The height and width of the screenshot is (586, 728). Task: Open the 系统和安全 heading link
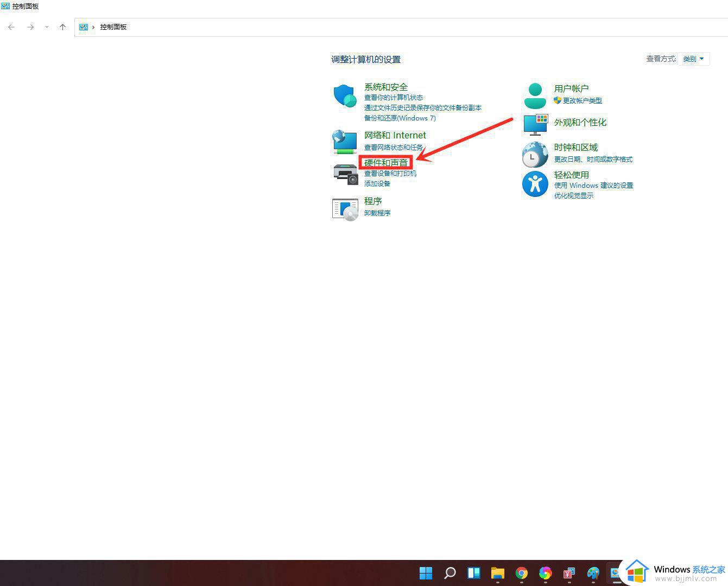(385, 87)
